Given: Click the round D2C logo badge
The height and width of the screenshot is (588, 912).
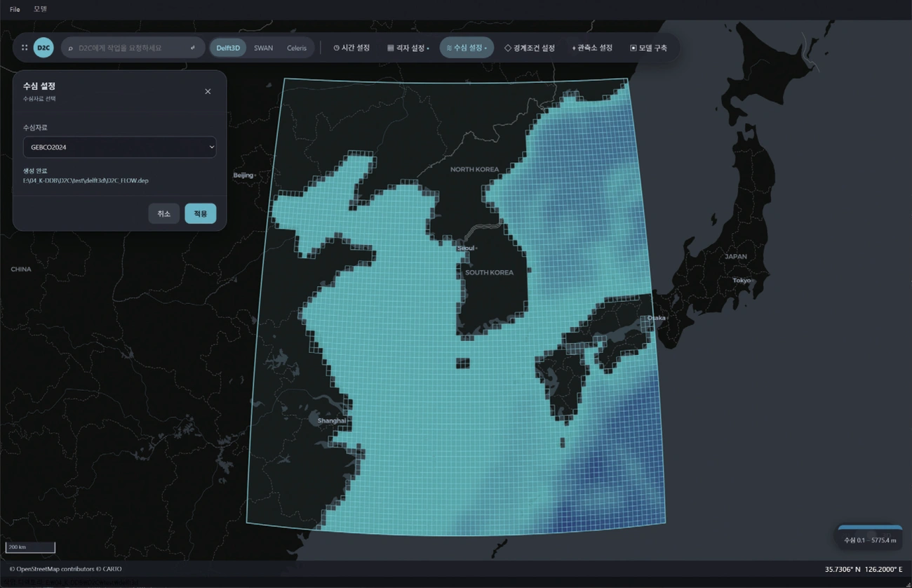Looking at the screenshot, I should pos(43,48).
